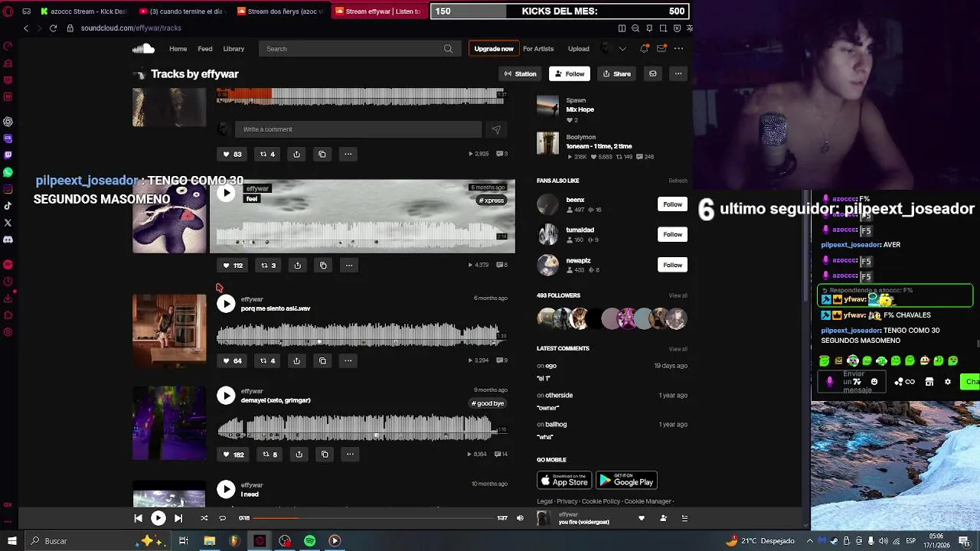
Task: Click the volume speaker control
Action: pos(520,518)
